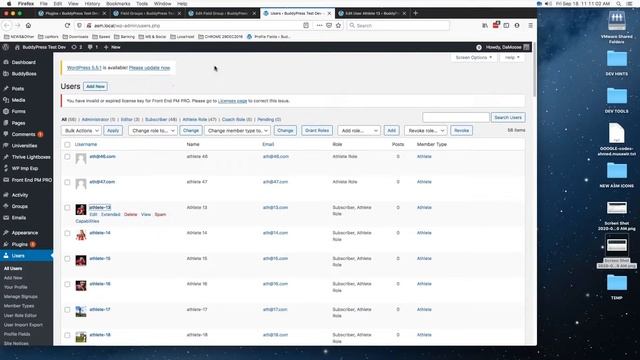Open the Change role to dropdown

click(153, 131)
